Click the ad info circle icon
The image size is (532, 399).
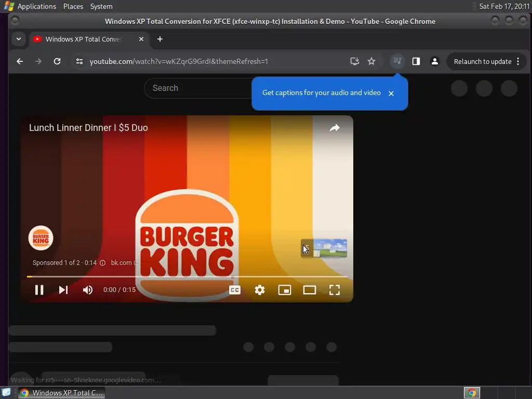pyautogui.click(x=102, y=262)
